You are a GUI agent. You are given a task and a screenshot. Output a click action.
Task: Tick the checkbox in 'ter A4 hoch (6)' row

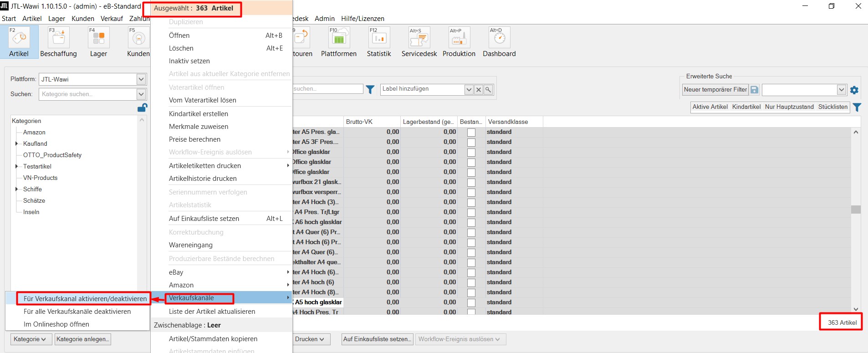[x=471, y=282]
